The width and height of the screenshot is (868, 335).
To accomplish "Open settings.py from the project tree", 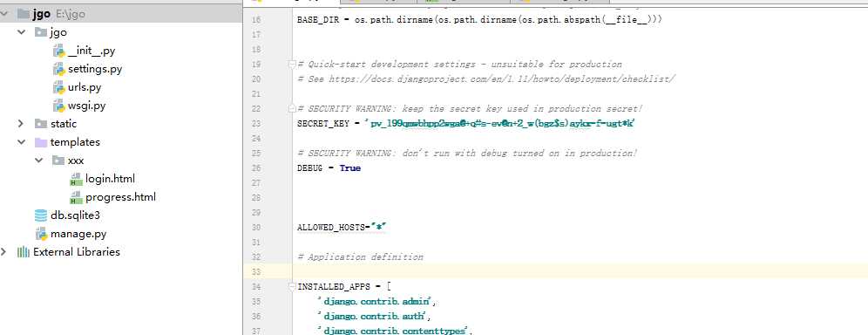I will click(95, 69).
